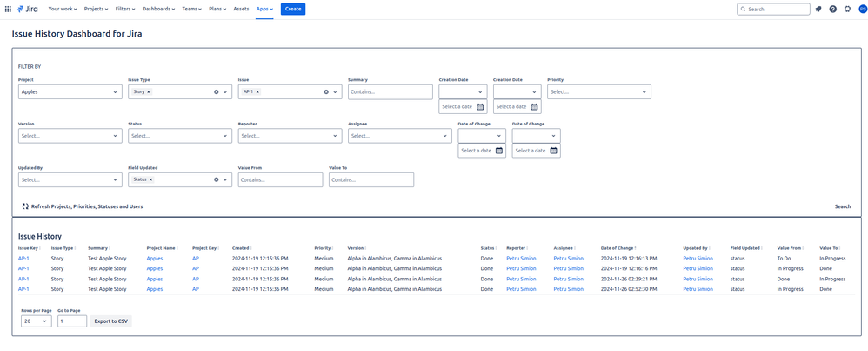This screenshot has width=868, height=351.
Task: Clear all Issue field selections
Action: coord(326,92)
